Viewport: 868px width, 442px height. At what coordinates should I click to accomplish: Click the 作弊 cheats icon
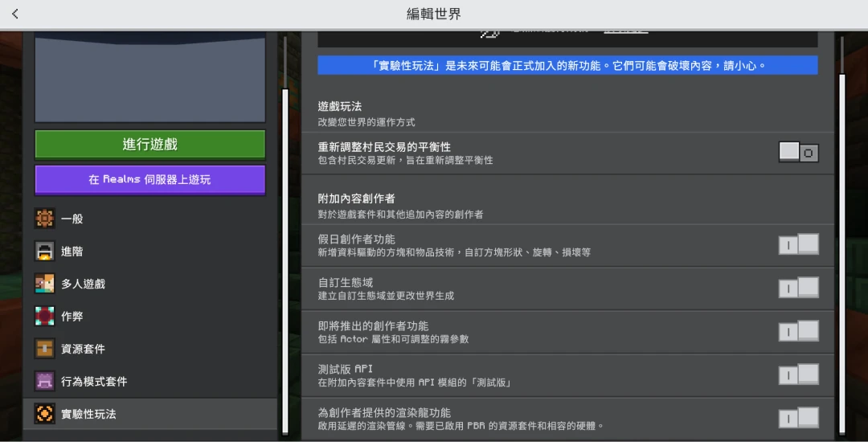coord(45,317)
